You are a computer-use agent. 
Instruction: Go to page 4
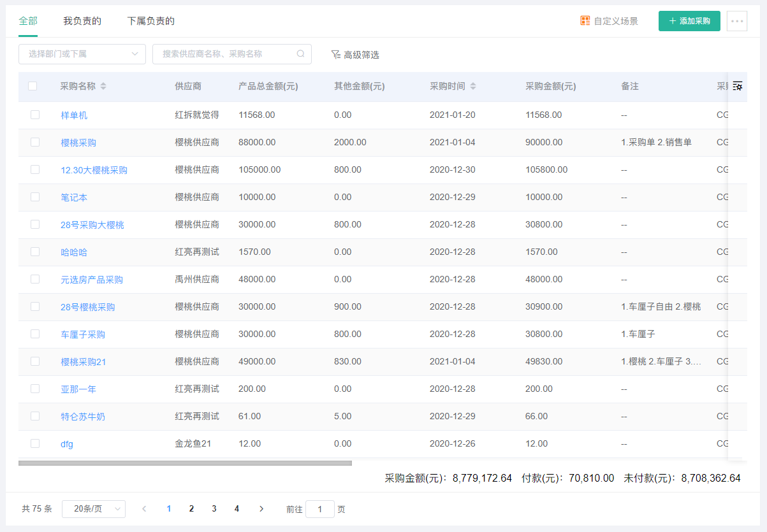tap(237, 508)
